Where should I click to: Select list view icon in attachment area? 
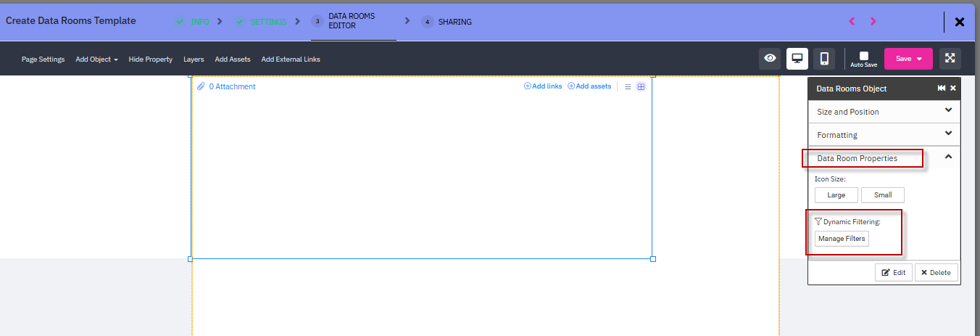[628, 86]
